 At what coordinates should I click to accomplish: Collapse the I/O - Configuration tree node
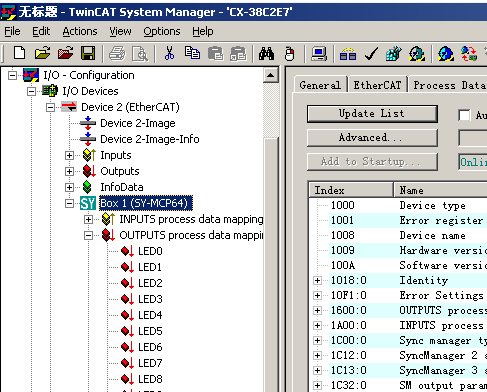12,75
